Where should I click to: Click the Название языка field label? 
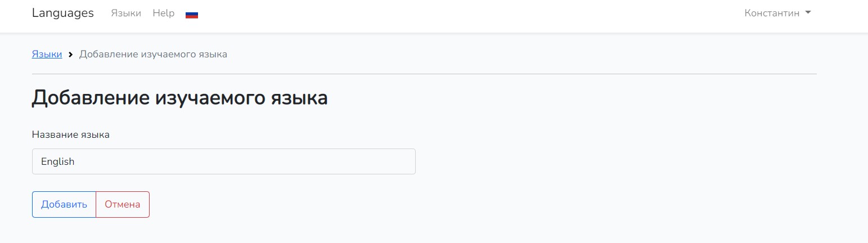click(71, 134)
